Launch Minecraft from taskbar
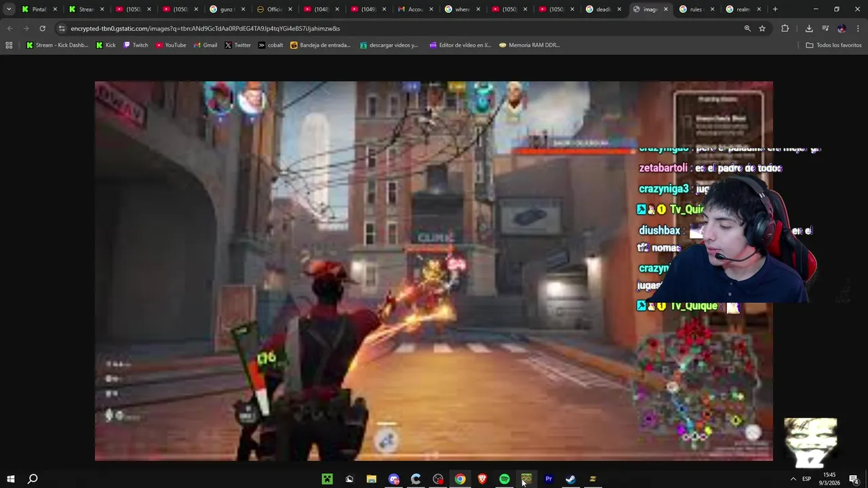868x488 pixels. tap(327, 479)
